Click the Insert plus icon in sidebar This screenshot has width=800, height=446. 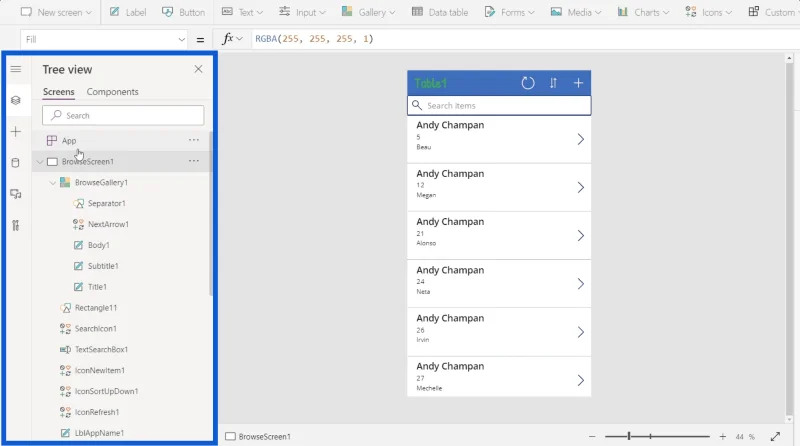click(16, 132)
